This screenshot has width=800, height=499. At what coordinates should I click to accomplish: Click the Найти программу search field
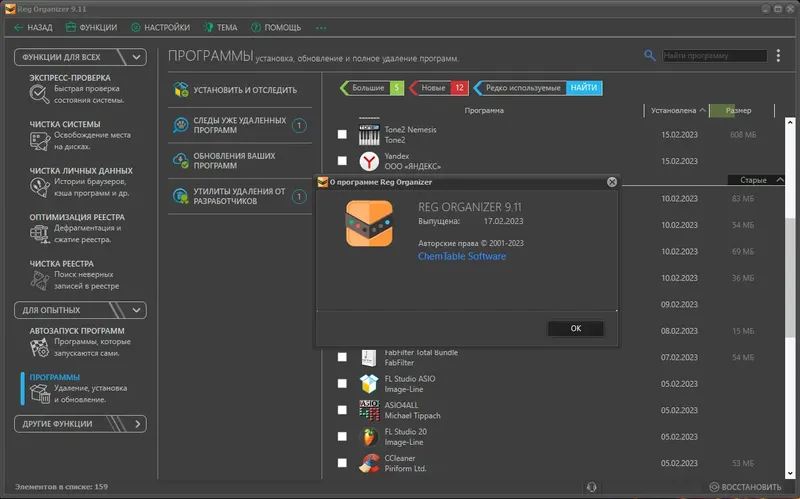[x=714, y=56]
